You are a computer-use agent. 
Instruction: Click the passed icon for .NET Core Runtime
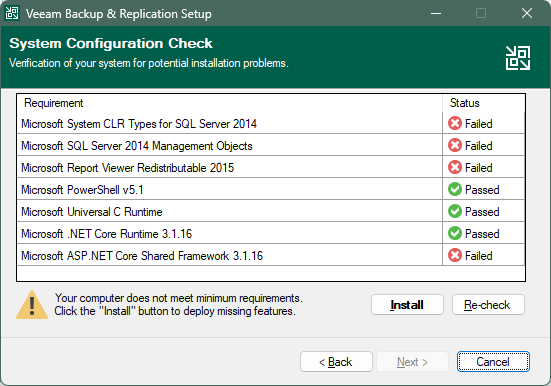coord(455,233)
